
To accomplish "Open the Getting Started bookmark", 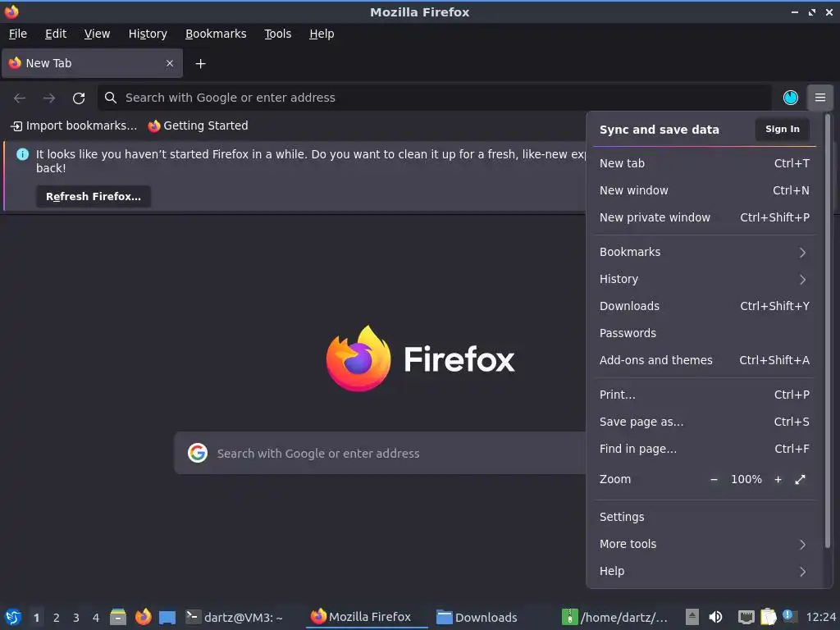I will [198, 126].
